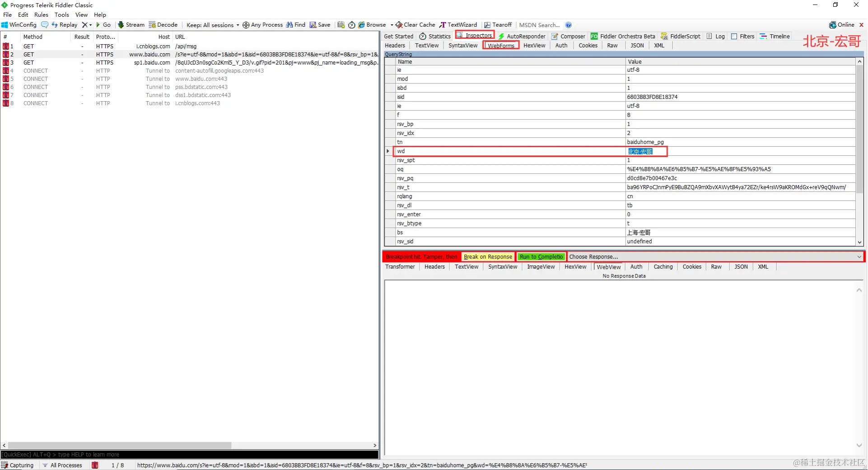Image resolution: width=868 pixels, height=470 pixels.
Task: Switch to the Get Started tab
Action: (398, 36)
